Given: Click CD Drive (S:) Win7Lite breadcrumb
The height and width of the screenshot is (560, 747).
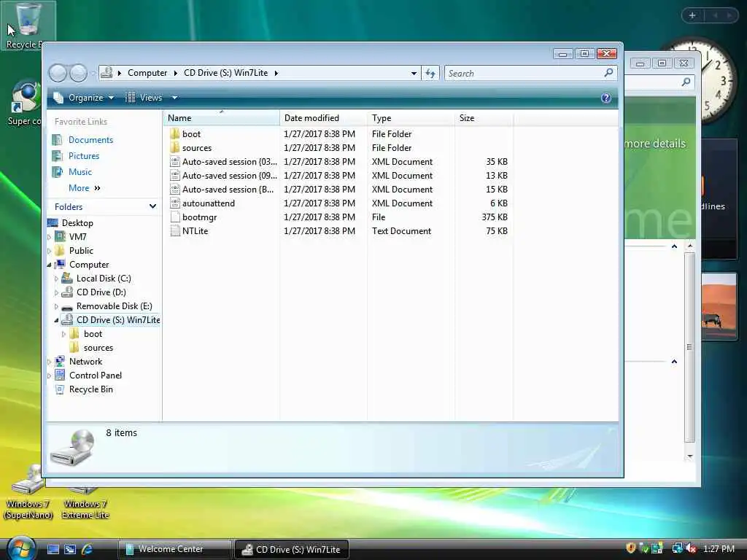Looking at the screenshot, I should pyautogui.click(x=226, y=73).
